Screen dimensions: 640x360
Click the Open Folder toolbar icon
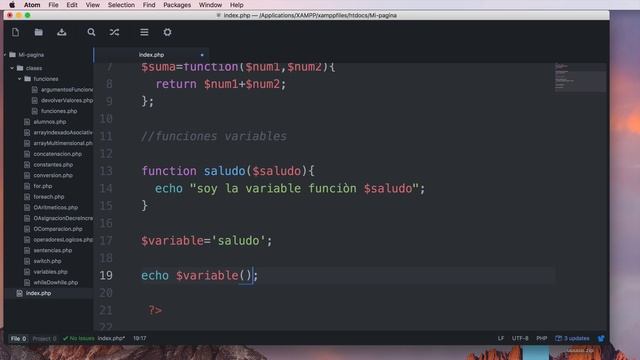point(38,32)
